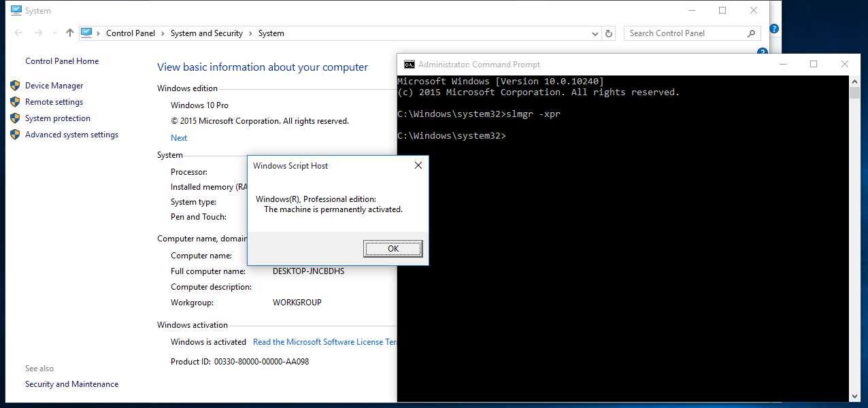This screenshot has height=408, width=868.
Task: Click Command Prompt scrollbar down arrow
Action: click(855, 395)
